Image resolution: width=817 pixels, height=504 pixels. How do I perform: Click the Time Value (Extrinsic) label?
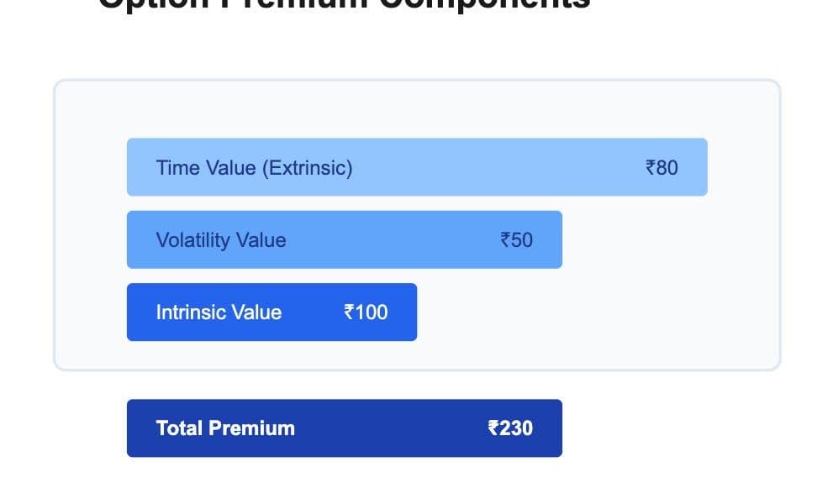pos(254,168)
